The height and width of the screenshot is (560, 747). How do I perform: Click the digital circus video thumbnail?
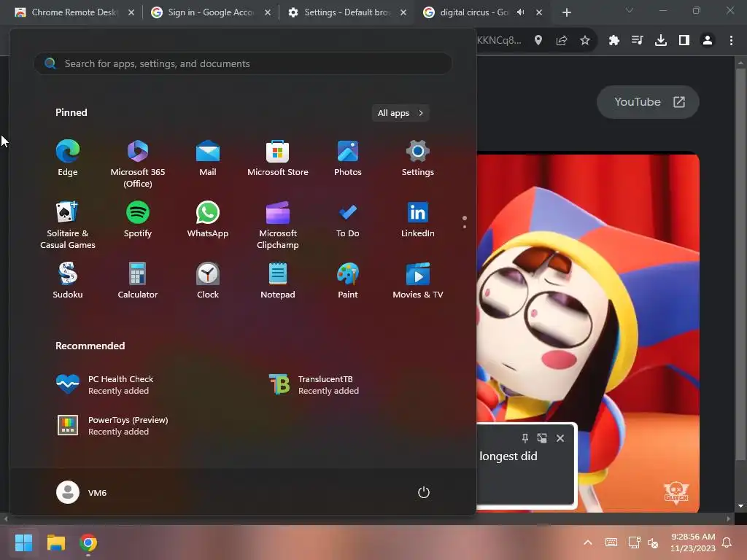click(x=588, y=333)
